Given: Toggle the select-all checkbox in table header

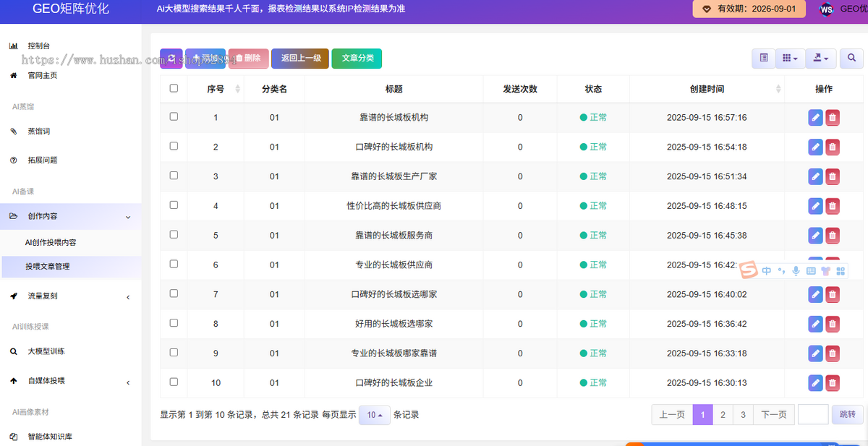Looking at the screenshot, I should (174, 88).
